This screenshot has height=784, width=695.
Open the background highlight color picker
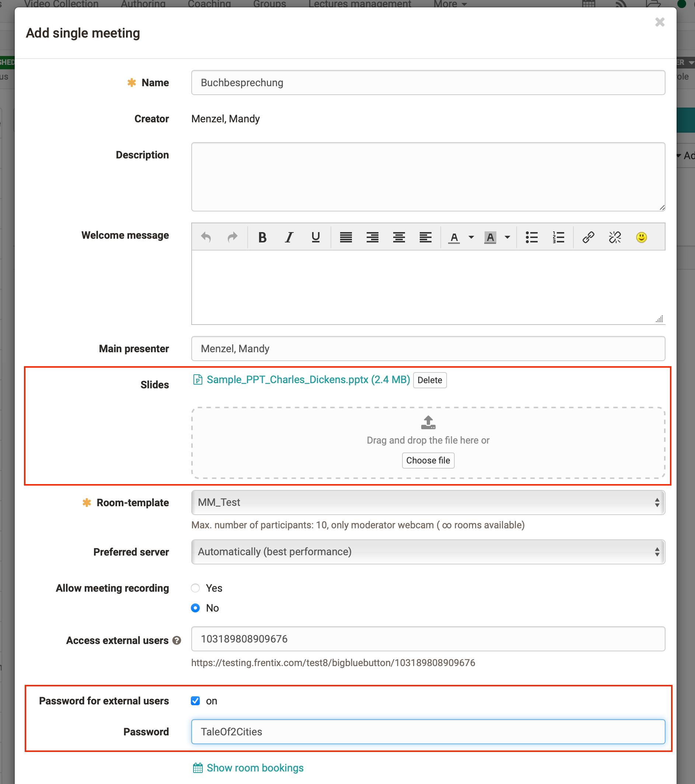(507, 237)
